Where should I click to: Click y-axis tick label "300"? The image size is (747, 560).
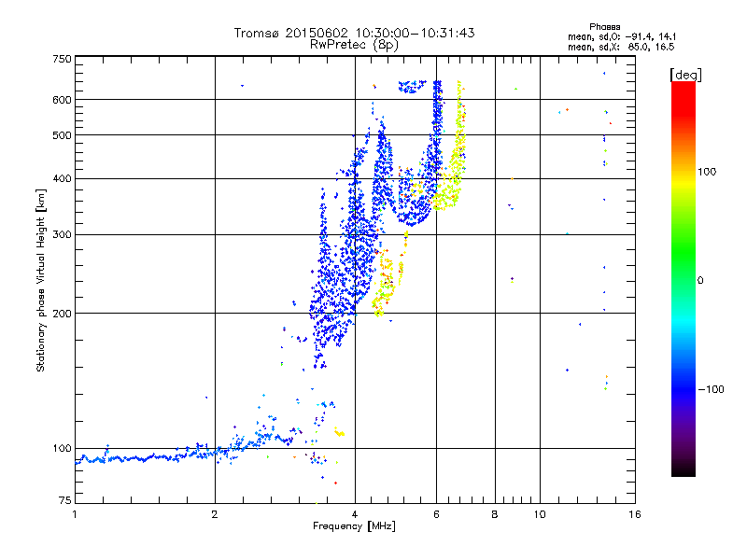click(62, 235)
